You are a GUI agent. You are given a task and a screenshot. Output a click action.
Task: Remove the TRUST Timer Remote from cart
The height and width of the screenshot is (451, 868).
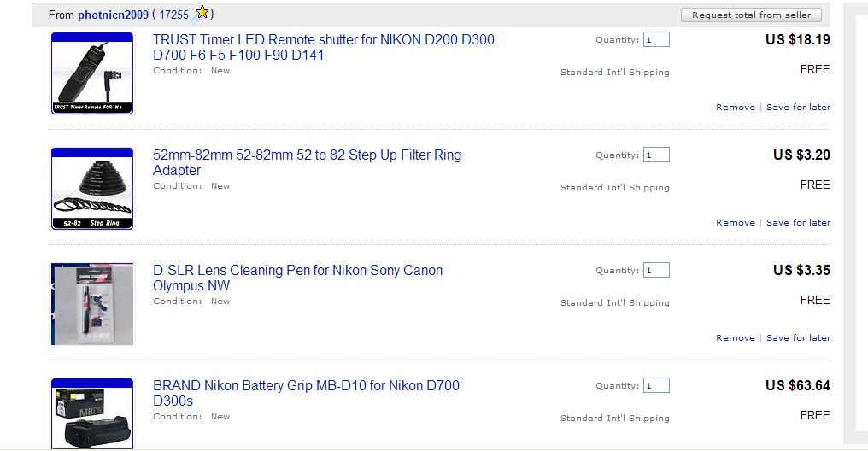pyautogui.click(x=735, y=107)
